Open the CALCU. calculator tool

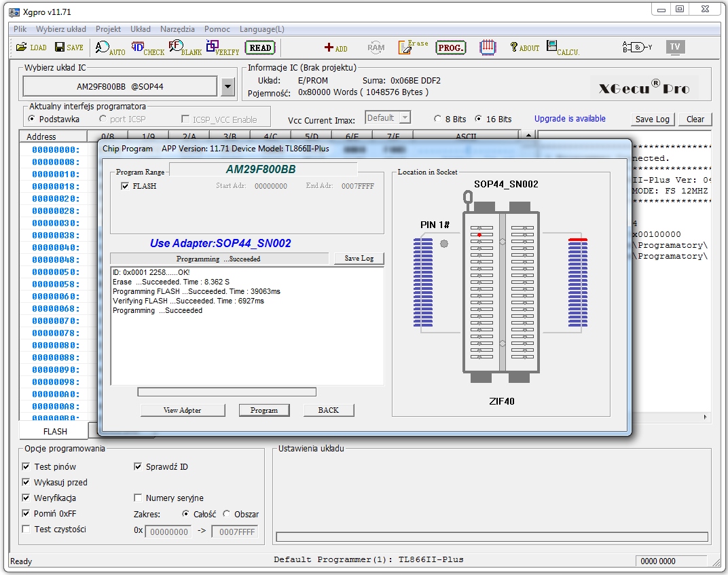click(x=562, y=48)
